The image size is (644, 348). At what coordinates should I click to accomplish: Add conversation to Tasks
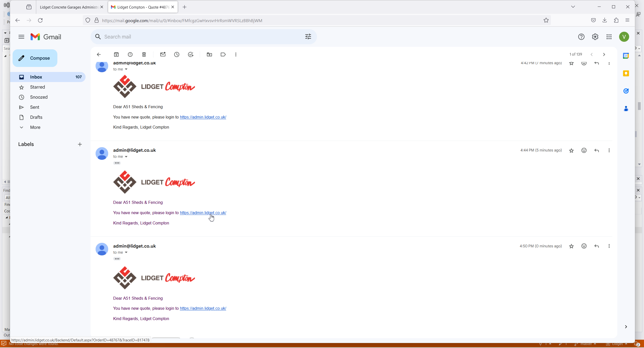pyautogui.click(x=191, y=54)
